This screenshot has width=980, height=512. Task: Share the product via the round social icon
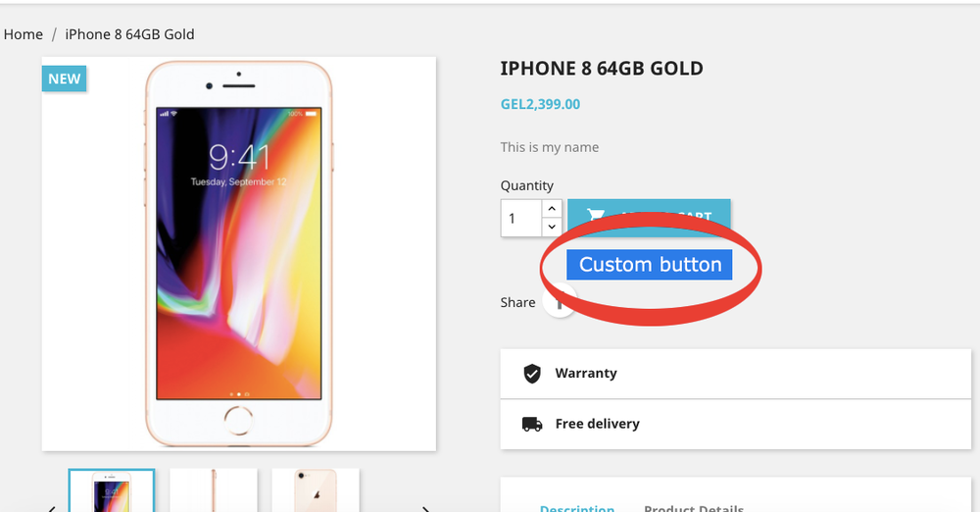coord(559,303)
